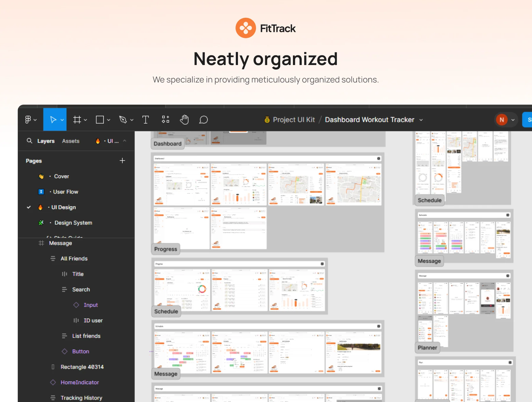Click the auto layout icon beside All Friends
This screenshot has height=402, width=532.
pyautogui.click(x=53, y=259)
